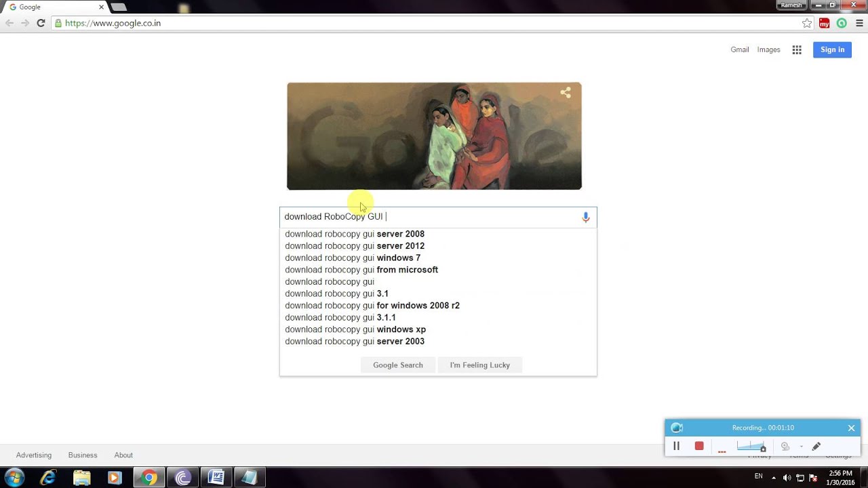Open the recorder pencil annotation tool

click(x=816, y=446)
